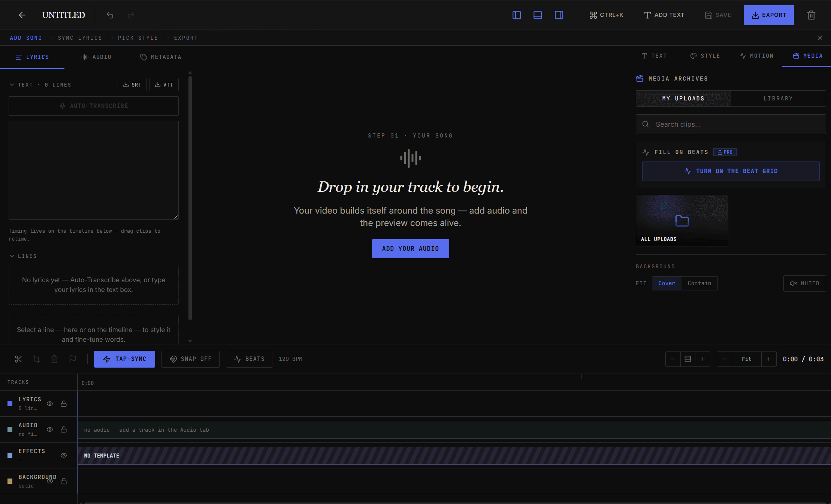The height and width of the screenshot is (504, 831).
Task: Switch to the Audio tab
Action: coord(96,57)
